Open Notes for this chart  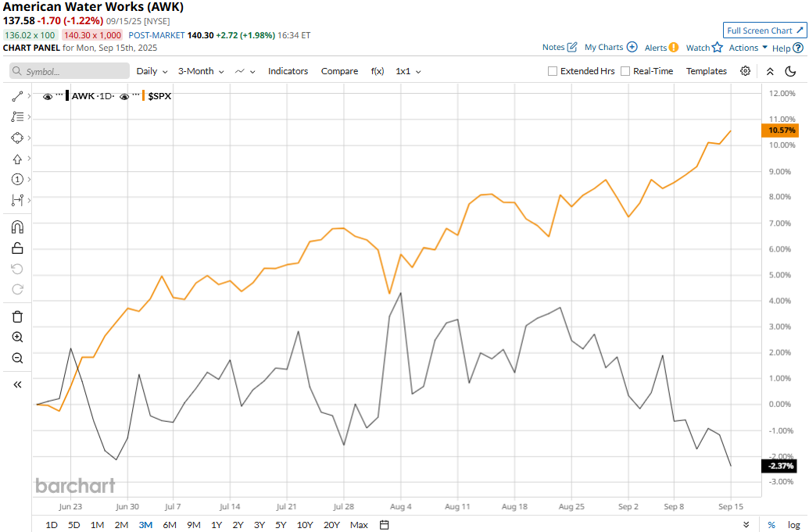coord(560,47)
